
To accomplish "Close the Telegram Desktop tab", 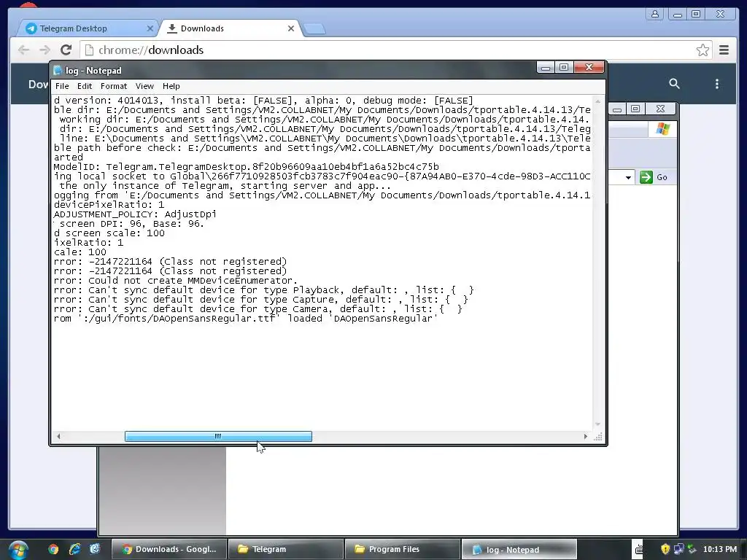I will coord(150,28).
